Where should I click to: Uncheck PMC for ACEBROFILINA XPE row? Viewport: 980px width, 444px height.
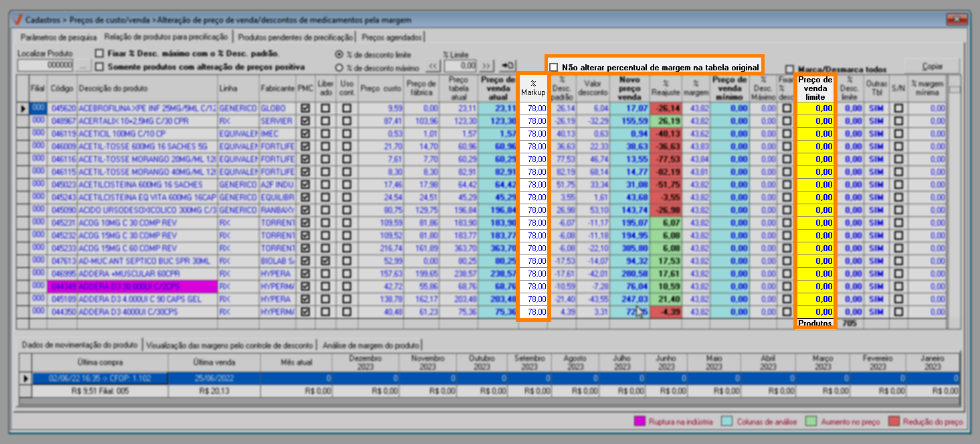click(x=305, y=108)
